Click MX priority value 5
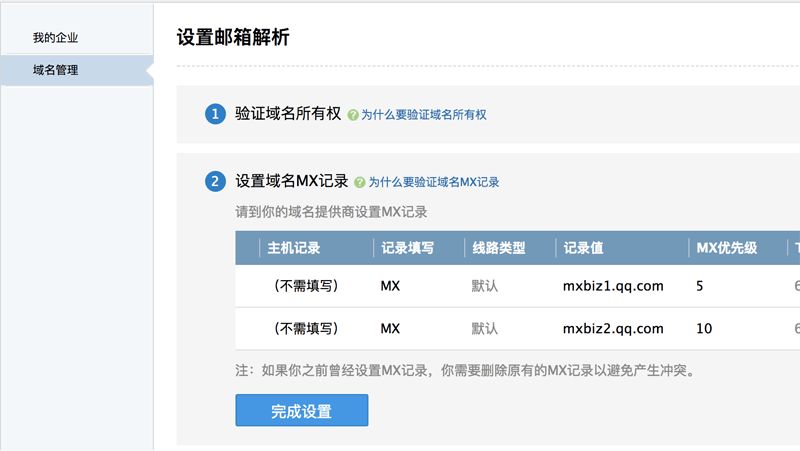This screenshot has width=800, height=451. point(700,286)
